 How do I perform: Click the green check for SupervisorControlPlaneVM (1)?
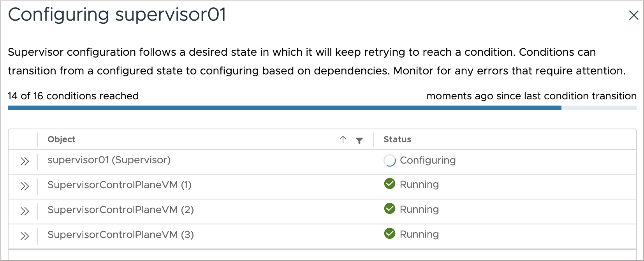tap(389, 184)
